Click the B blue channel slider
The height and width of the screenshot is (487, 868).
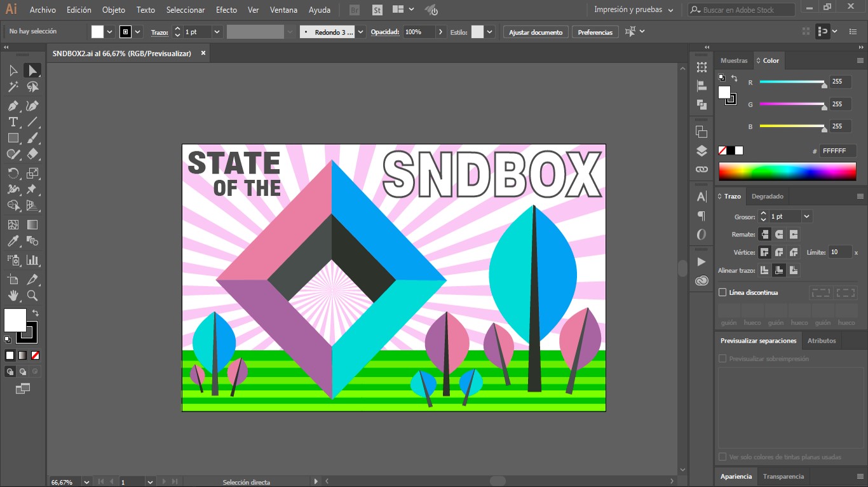coord(792,127)
